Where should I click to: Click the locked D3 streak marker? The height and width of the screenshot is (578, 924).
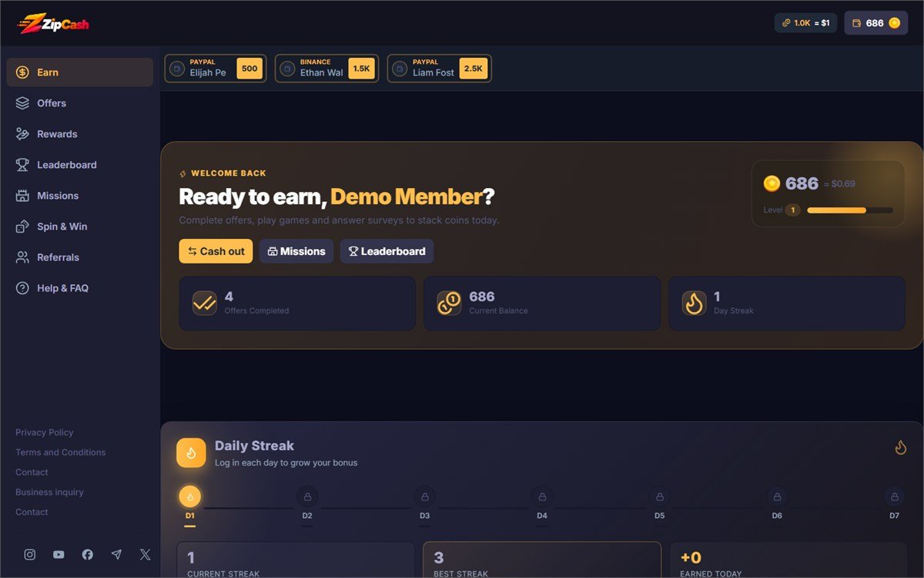click(x=424, y=497)
